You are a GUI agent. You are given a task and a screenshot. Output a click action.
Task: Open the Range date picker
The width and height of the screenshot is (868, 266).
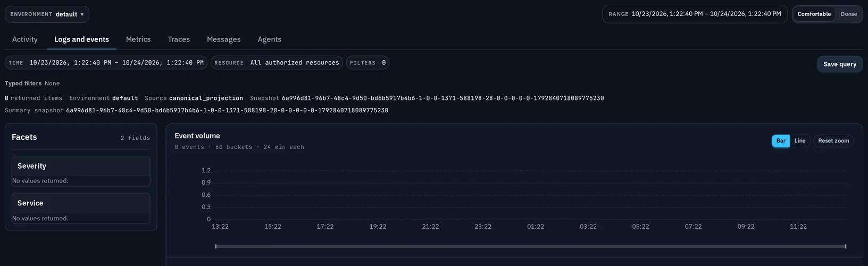(695, 14)
